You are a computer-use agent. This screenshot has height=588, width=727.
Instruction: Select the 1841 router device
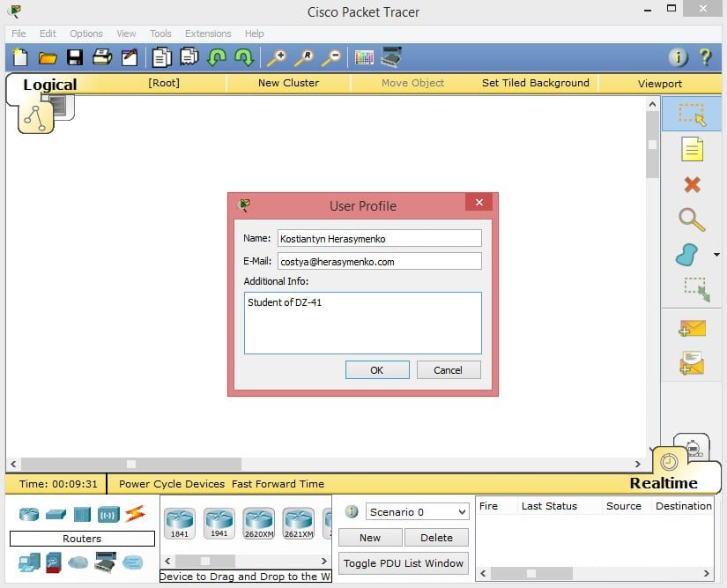180,523
